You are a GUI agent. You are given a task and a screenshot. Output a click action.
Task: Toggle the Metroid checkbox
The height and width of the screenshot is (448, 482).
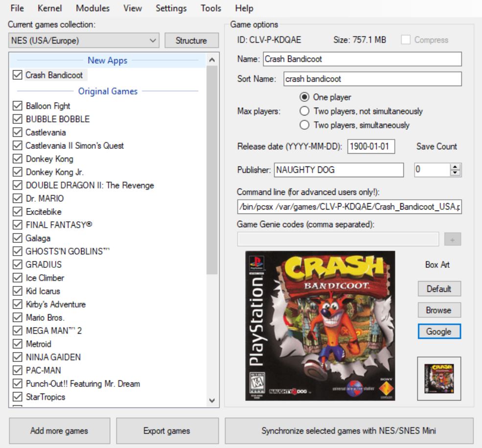tap(18, 344)
